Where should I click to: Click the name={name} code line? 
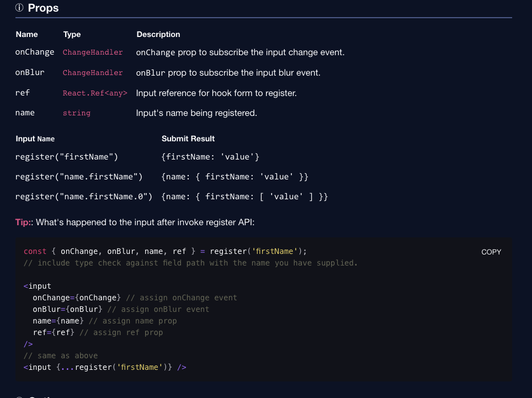point(104,321)
